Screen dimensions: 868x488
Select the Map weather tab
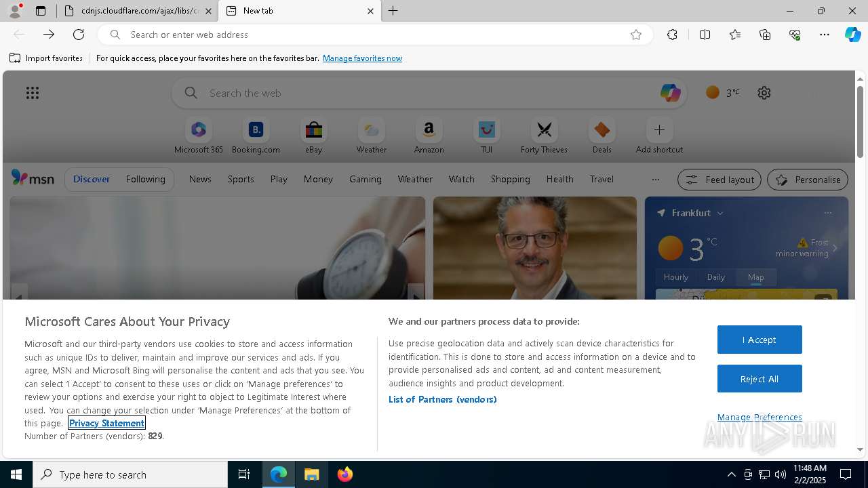coord(756,277)
